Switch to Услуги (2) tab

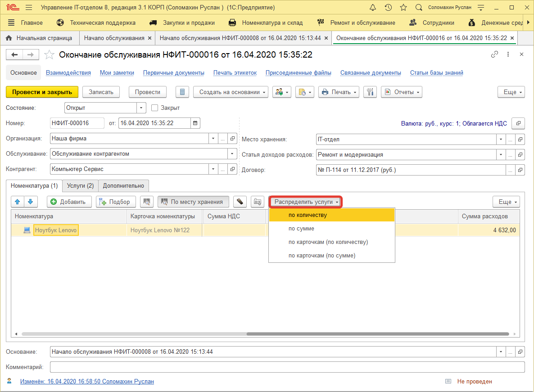(x=80, y=185)
